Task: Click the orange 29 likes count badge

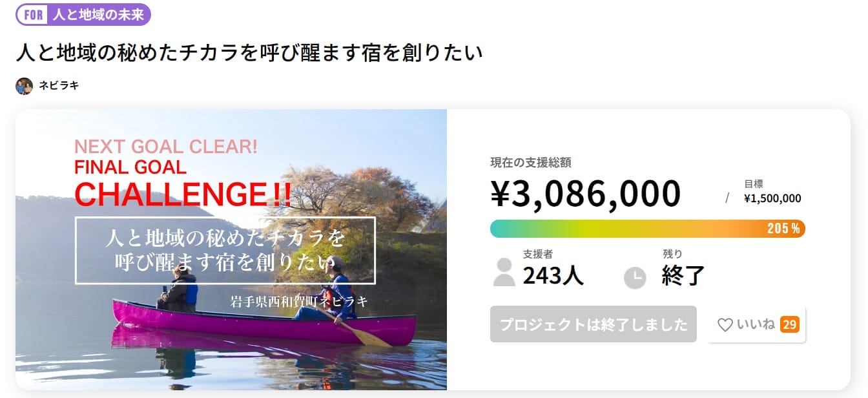Action: tap(789, 324)
